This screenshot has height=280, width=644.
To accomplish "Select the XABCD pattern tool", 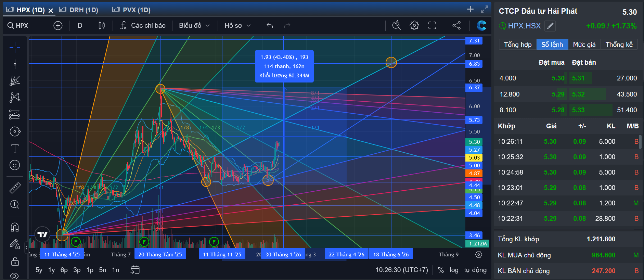I will (15, 98).
